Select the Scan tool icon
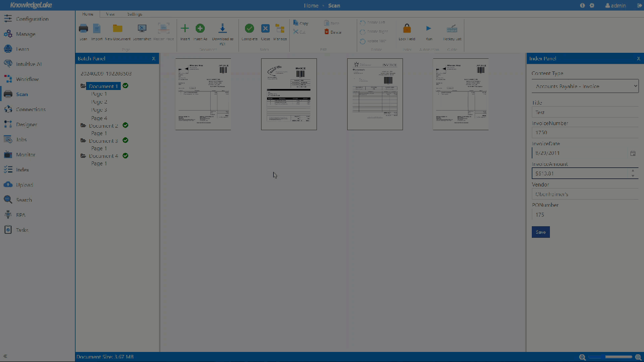This screenshot has height=362, width=644. [83, 30]
